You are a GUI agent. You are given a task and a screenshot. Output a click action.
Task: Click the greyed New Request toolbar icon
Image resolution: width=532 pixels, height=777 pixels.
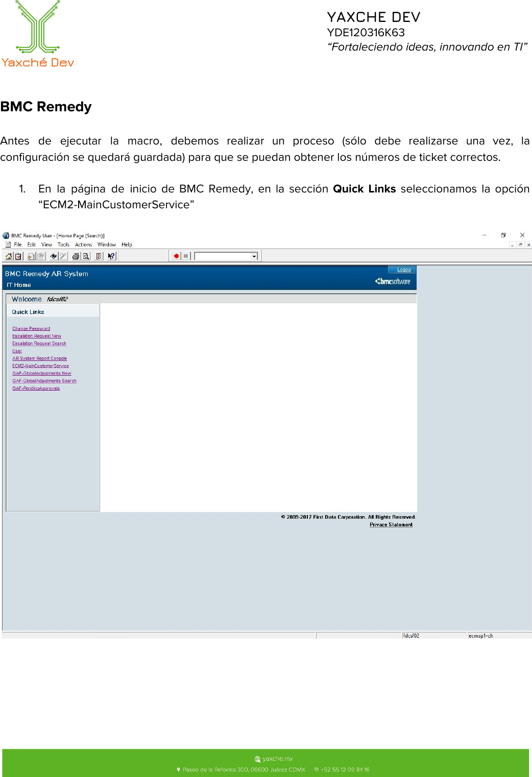click(x=41, y=256)
